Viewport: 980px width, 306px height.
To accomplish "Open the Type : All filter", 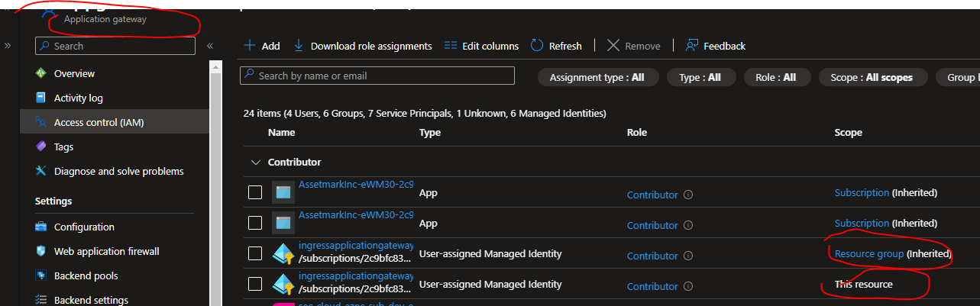I will (700, 77).
